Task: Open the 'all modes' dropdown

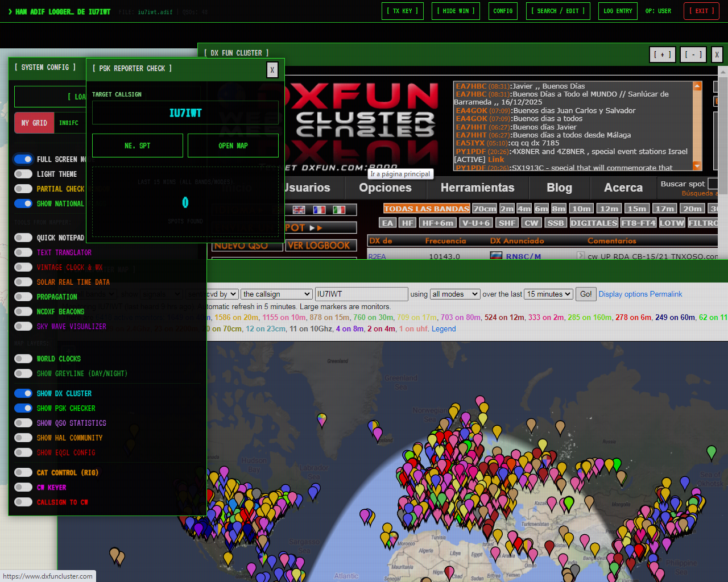Action: [x=455, y=294]
